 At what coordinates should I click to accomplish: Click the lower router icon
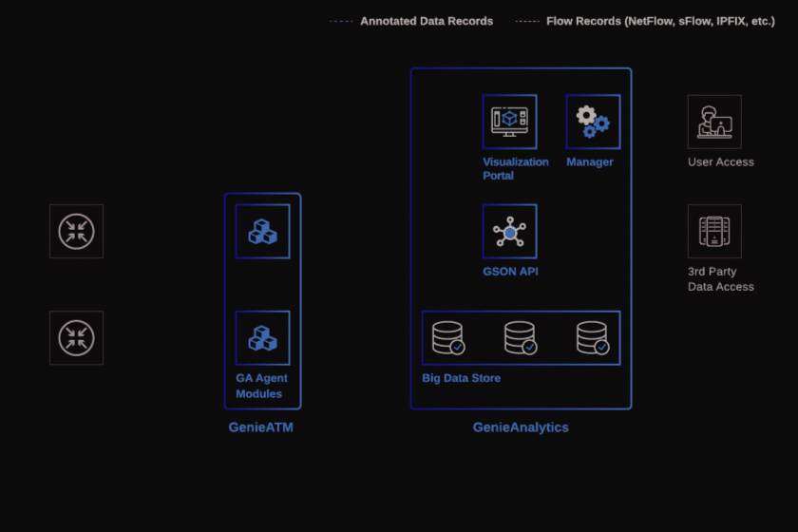coord(76,337)
